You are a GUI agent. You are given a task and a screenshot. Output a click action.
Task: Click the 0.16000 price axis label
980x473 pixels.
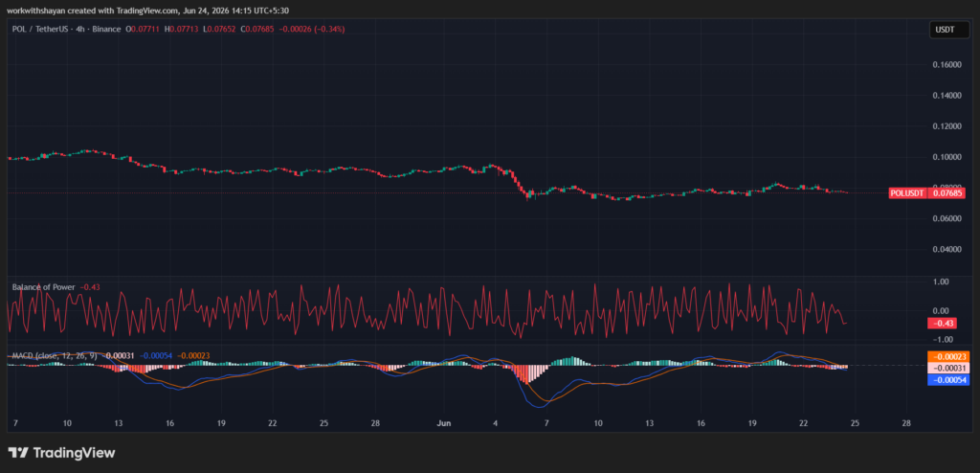point(947,65)
